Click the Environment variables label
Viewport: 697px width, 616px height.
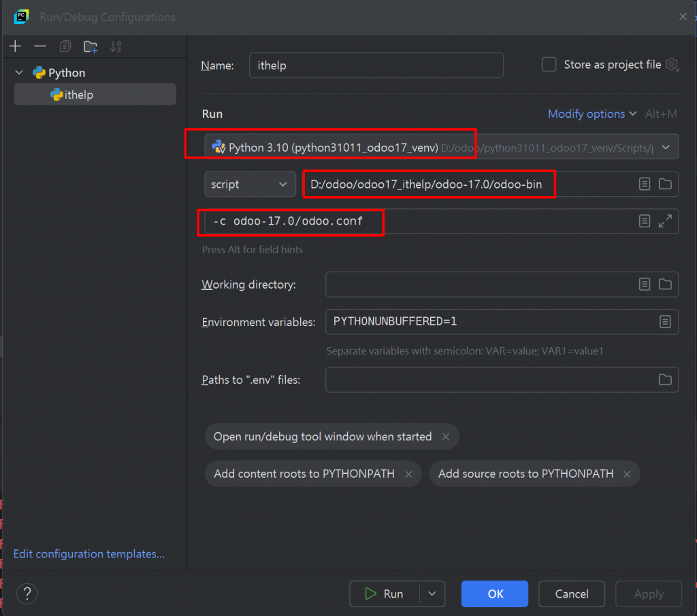[x=258, y=322]
